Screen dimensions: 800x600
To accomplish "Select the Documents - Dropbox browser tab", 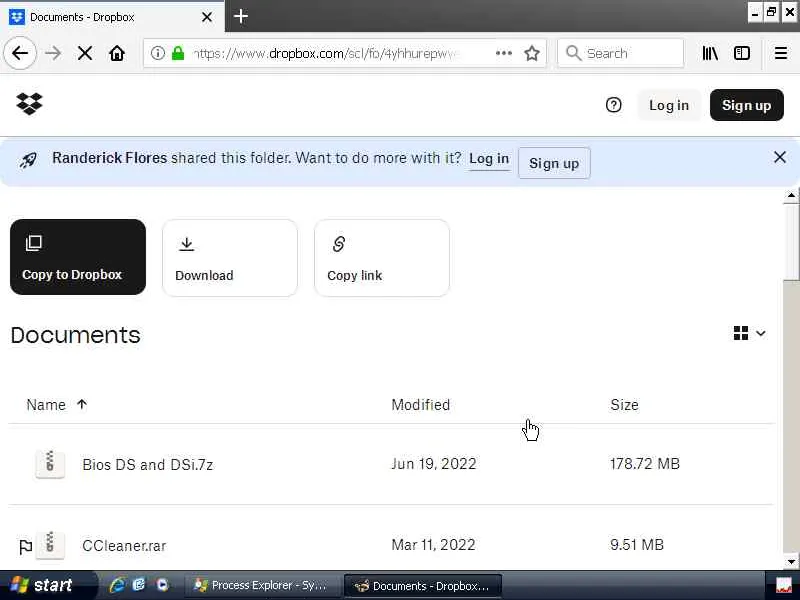I will tap(112, 17).
